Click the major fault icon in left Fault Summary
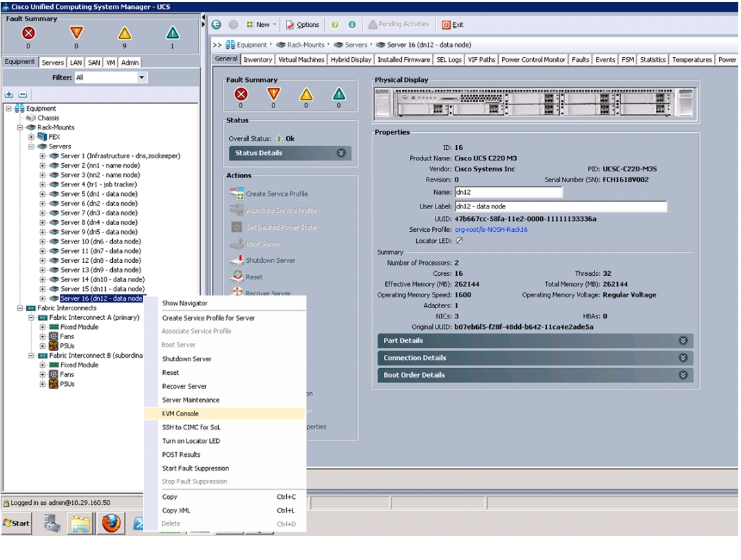 (76, 33)
